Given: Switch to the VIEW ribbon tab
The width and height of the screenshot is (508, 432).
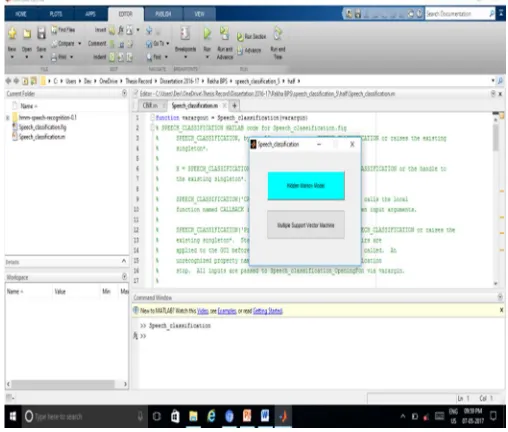Looking at the screenshot, I should [199, 14].
